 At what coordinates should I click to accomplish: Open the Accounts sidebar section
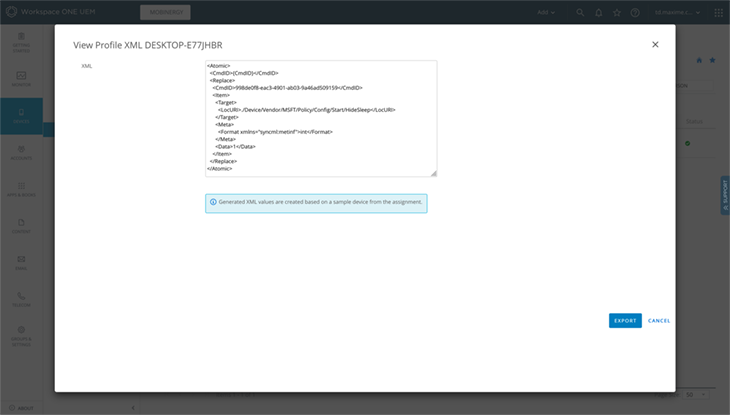21,153
